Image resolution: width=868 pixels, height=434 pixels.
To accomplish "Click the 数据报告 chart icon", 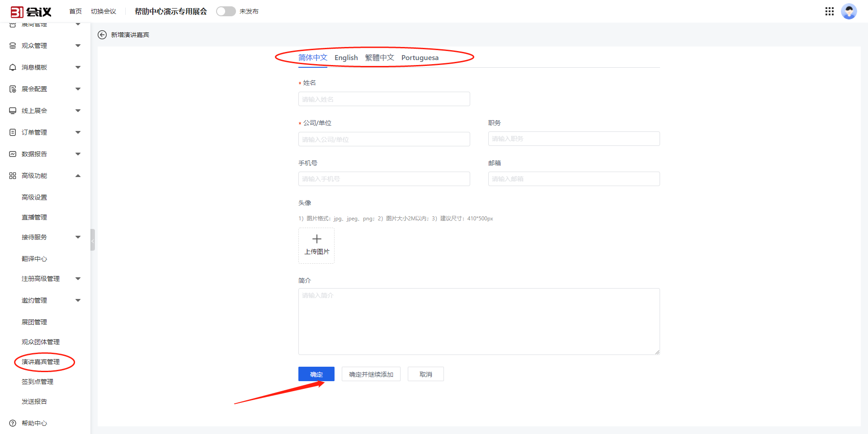I will (13, 154).
